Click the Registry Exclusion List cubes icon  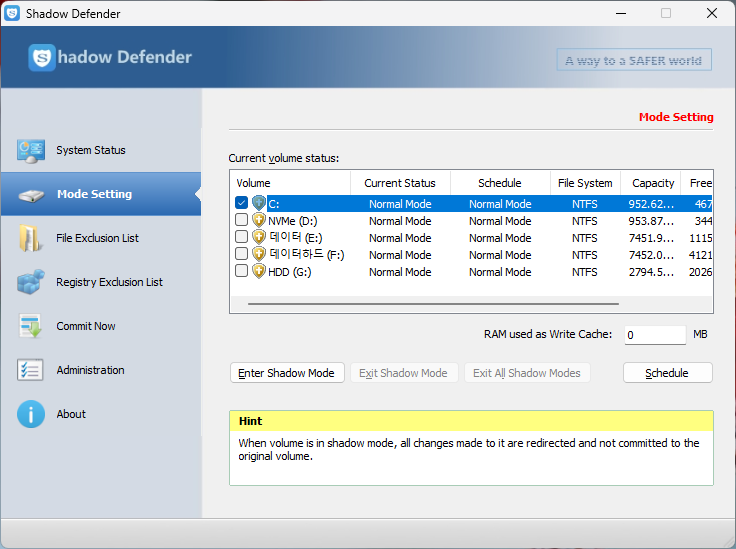click(x=31, y=283)
